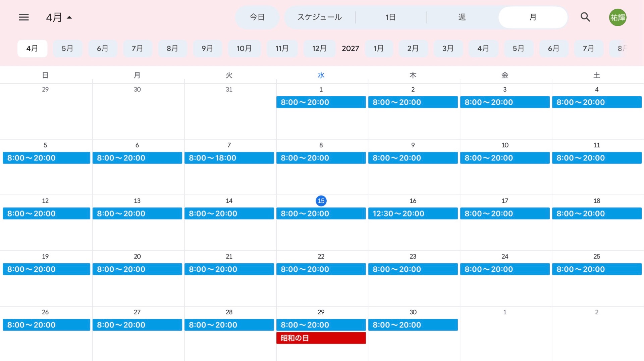Open the 8:00～18:00 event on the 7th
Screen dimensions: 644x361
[229, 158]
